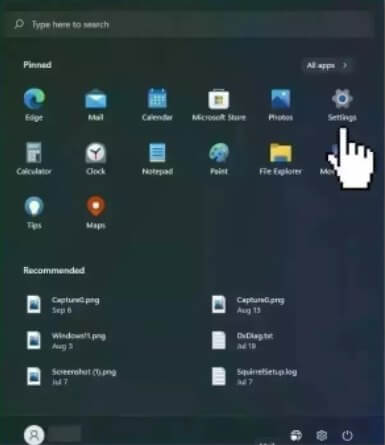Viewport: 385px width, 445px height.
Task: Open the Screenshot (1).png file
Action: pos(72,377)
